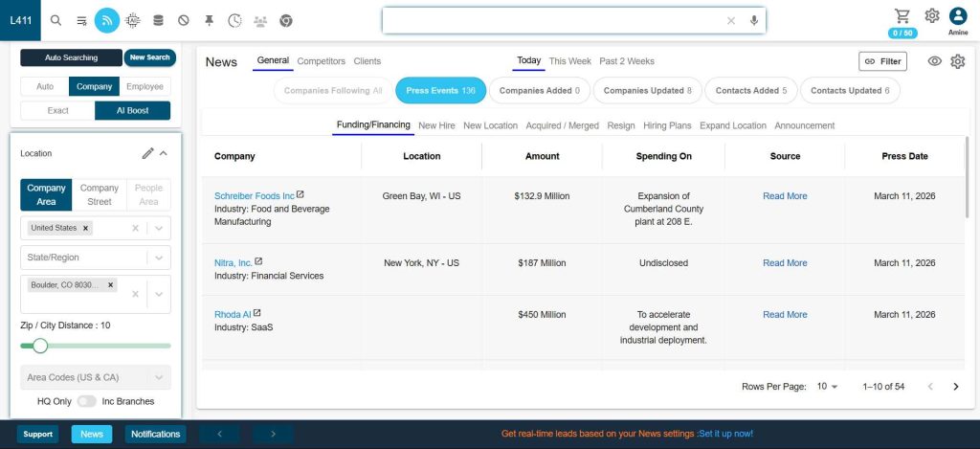980x449 pixels.
Task: Clear all values in city/zip field
Action: (135, 294)
